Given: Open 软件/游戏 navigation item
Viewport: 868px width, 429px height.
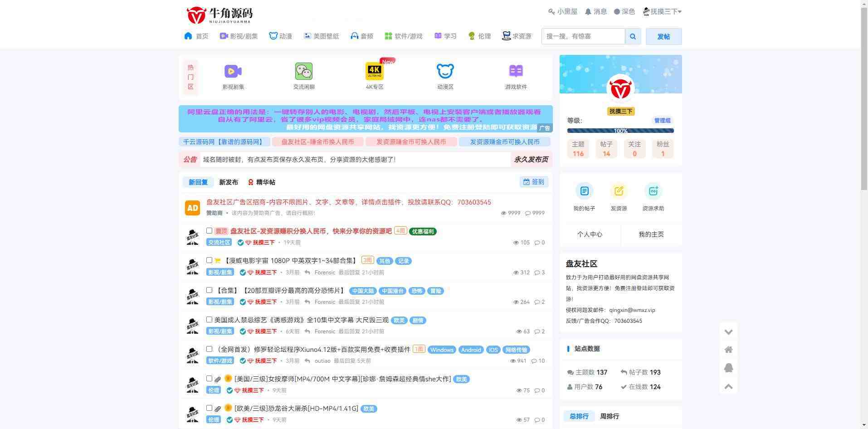Looking at the screenshot, I should pos(404,36).
